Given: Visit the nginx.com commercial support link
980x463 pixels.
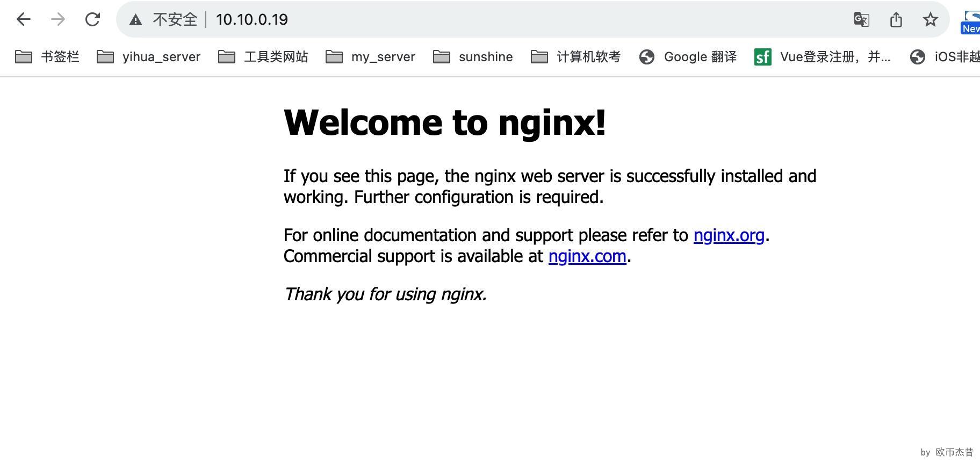Looking at the screenshot, I should click(587, 256).
